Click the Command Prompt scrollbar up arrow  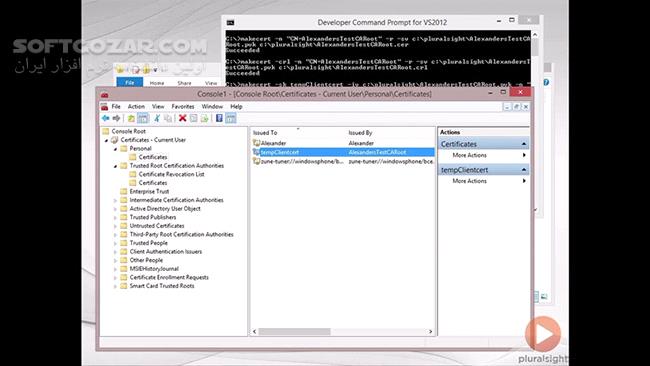(535, 35)
